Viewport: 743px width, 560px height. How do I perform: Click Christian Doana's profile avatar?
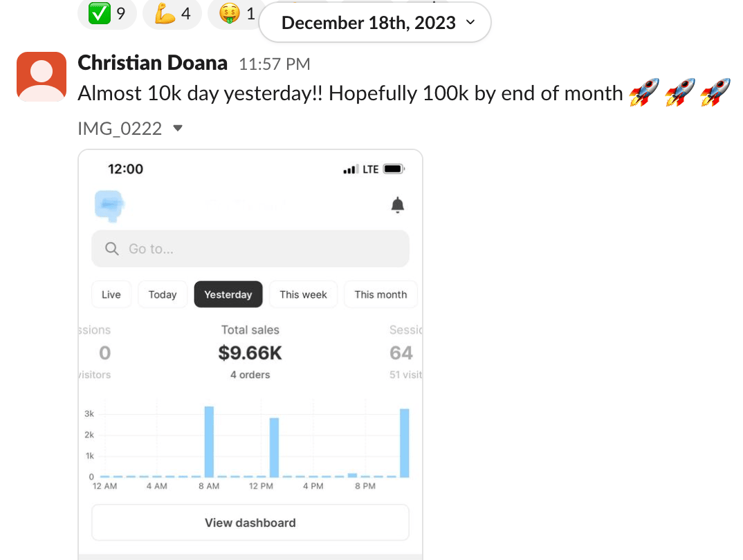42,76
